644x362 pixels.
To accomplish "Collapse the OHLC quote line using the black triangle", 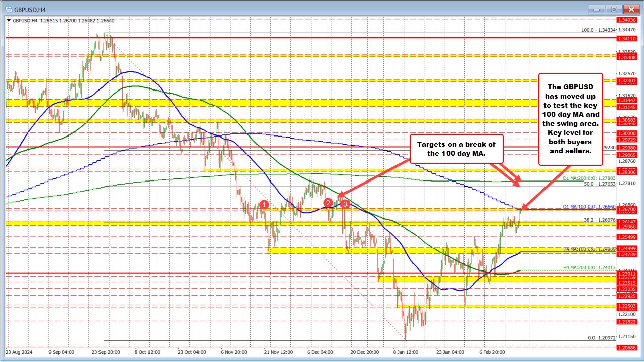I will [x=8, y=21].
